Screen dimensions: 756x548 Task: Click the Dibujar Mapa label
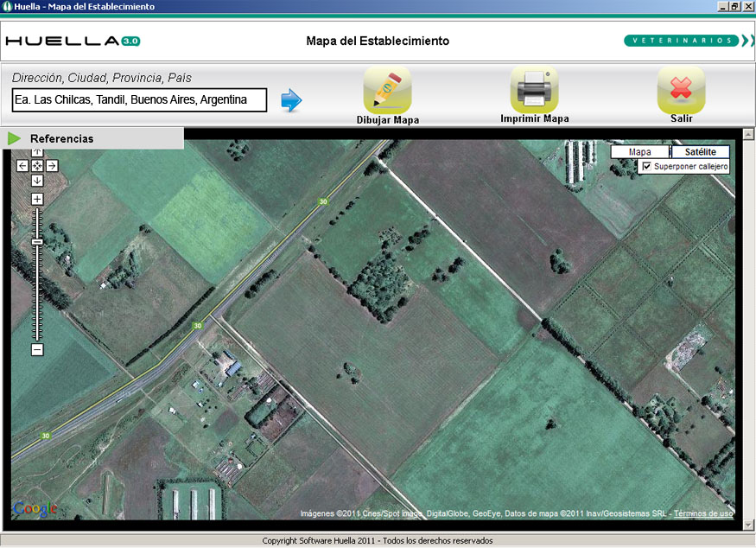click(388, 119)
